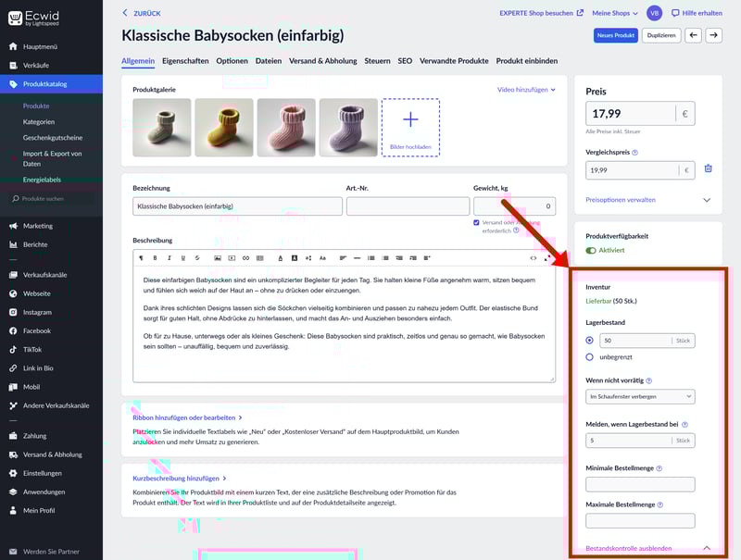Screen dimensions: 741x560
Task: Click the VB user avatar
Action: (x=655, y=13)
